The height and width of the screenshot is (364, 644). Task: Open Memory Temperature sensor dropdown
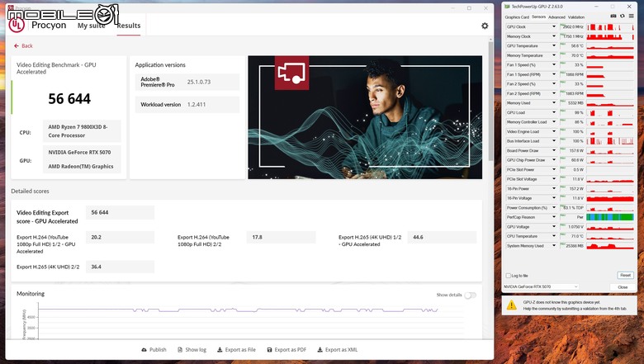point(554,55)
